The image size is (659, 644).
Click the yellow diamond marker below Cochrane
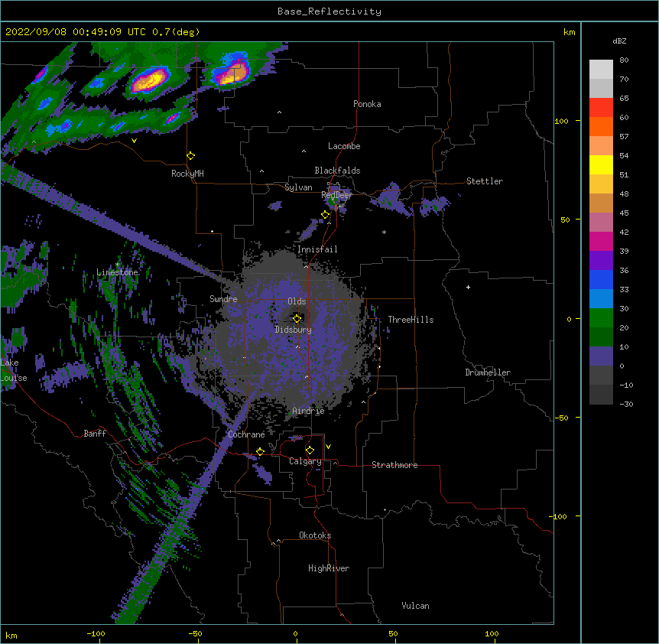point(260,451)
